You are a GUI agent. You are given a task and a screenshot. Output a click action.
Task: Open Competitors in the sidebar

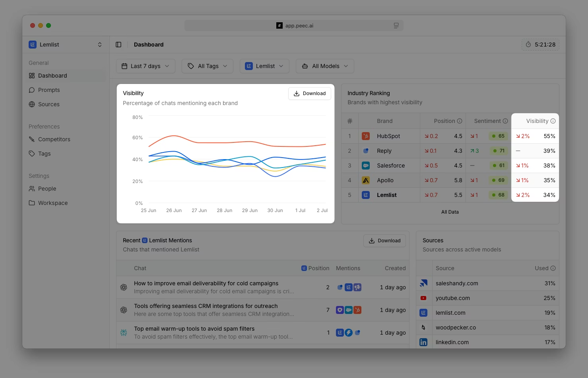coord(54,139)
